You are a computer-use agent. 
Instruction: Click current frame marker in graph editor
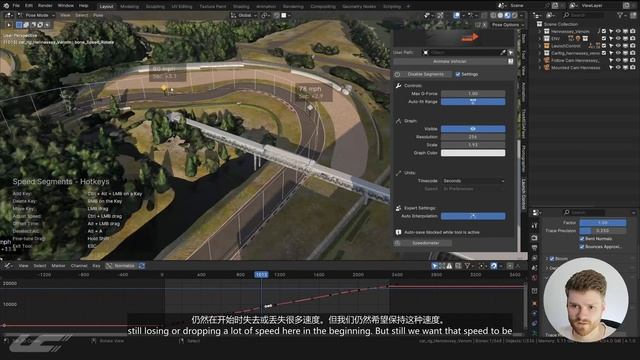(x=261, y=275)
